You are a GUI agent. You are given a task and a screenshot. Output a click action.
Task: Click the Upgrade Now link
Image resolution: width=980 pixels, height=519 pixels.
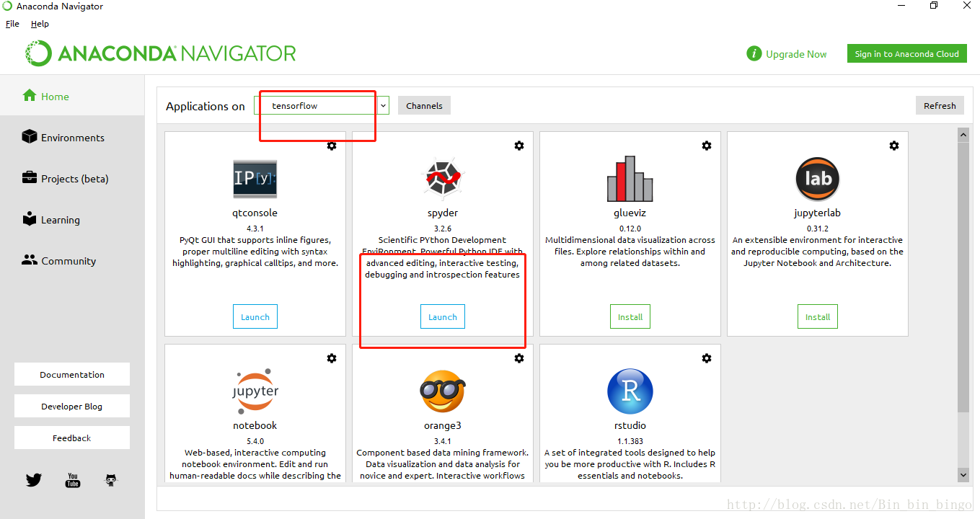pyautogui.click(x=796, y=54)
